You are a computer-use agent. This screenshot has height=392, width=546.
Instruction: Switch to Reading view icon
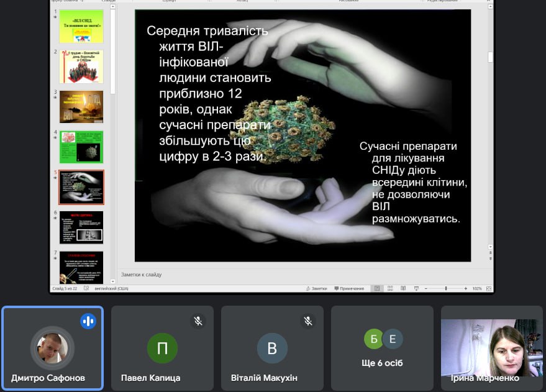click(x=403, y=289)
